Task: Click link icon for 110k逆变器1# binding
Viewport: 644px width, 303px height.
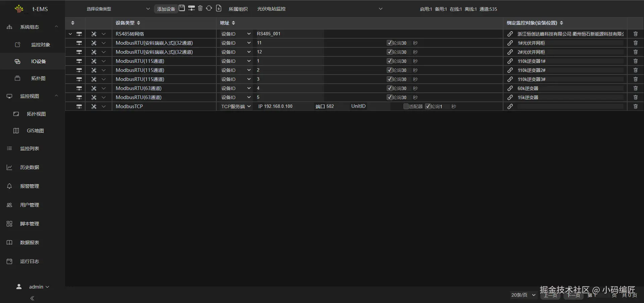Action: point(510,61)
